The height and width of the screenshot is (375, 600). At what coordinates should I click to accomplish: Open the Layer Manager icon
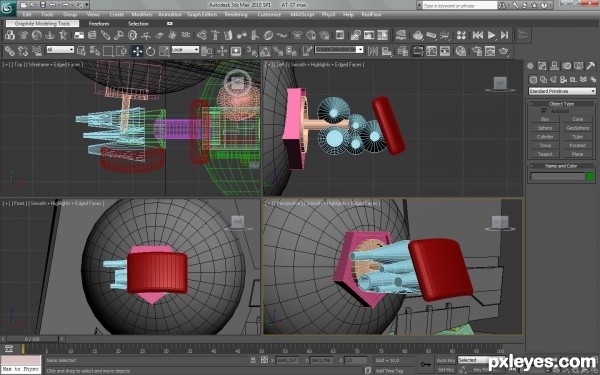tap(403, 51)
